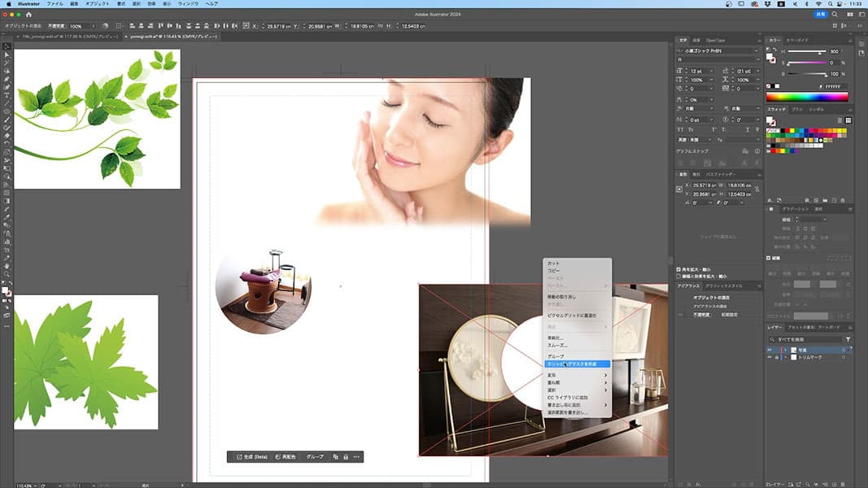Open the オブジェクト menu in the menu bar
This screenshot has height=488, width=868.
[98, 4]
